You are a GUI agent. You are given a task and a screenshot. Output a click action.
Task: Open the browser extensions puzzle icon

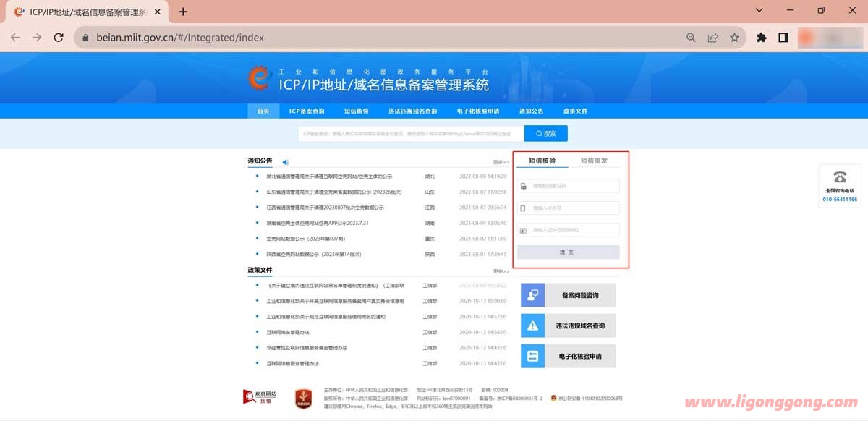pyautogui.click(x=761, y=38)
